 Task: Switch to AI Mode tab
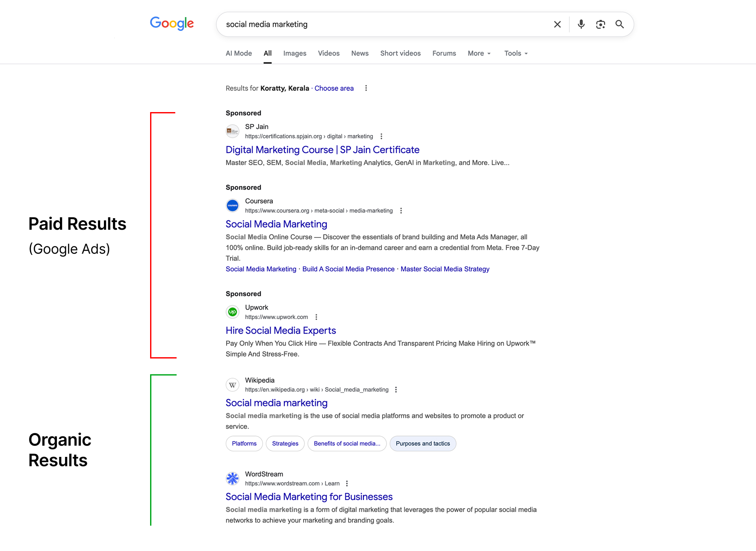[x=239, y=53]
